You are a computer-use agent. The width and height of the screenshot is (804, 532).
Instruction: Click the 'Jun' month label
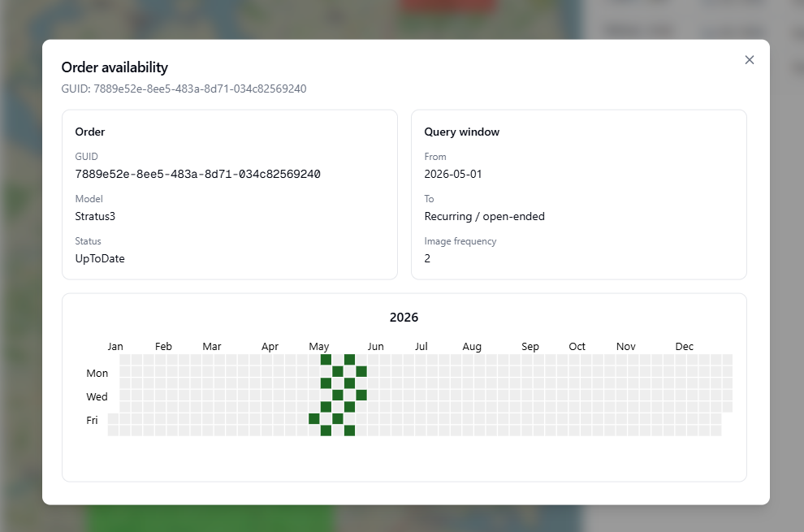(375, 347)
